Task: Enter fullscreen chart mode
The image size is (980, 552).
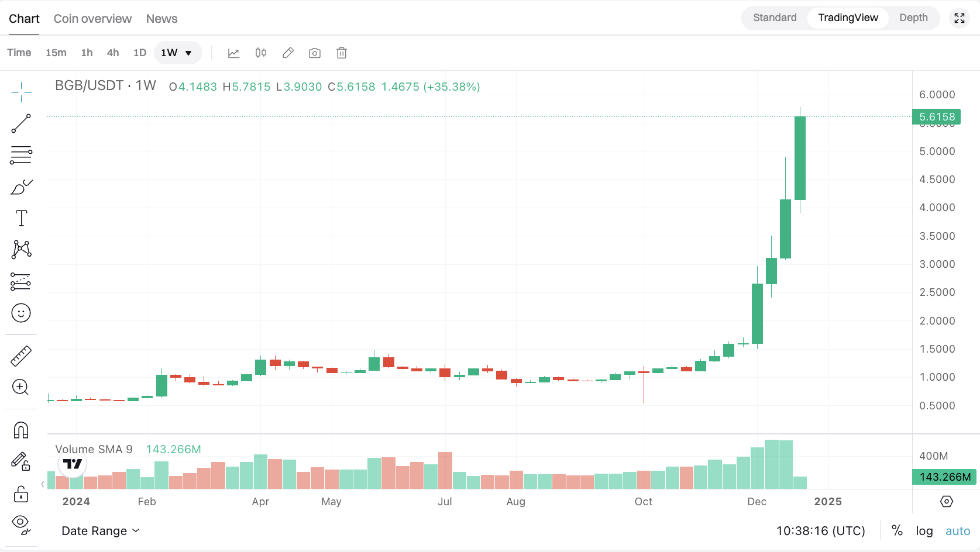Action: (960, 18)
